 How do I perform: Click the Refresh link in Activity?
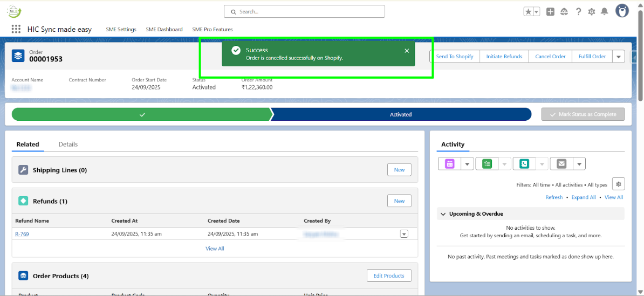[554, 197]
